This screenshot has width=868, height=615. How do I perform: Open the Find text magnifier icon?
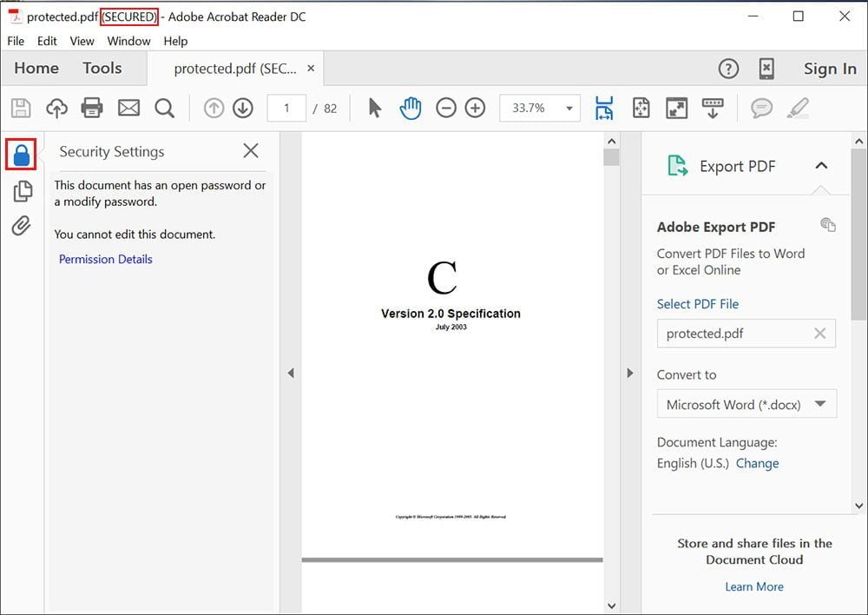pyautogui.click(x=164, y=108)
